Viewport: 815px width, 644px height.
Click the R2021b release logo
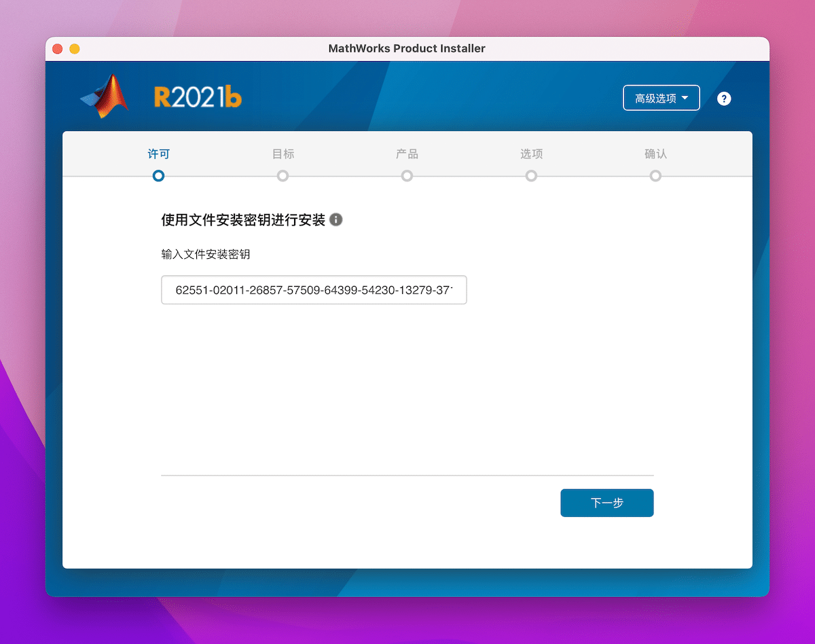click(198, 98)
